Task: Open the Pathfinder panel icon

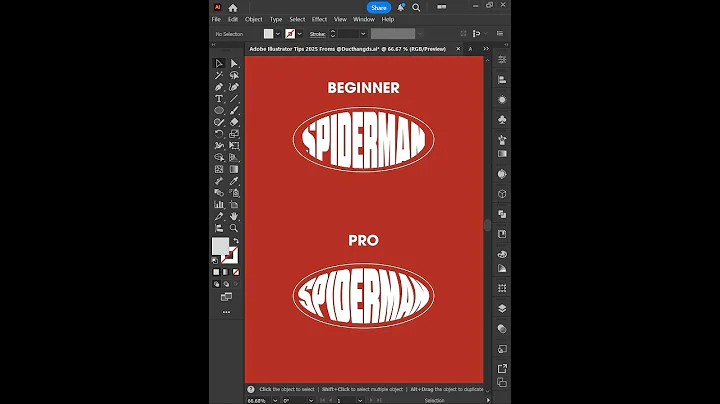Action: 502,214
